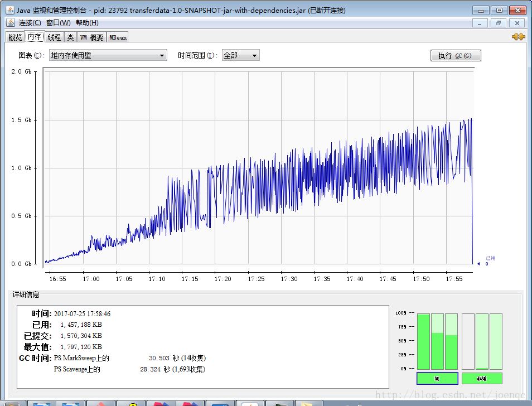Click the 已用 value 1,457,188 KB

(81, 325)
